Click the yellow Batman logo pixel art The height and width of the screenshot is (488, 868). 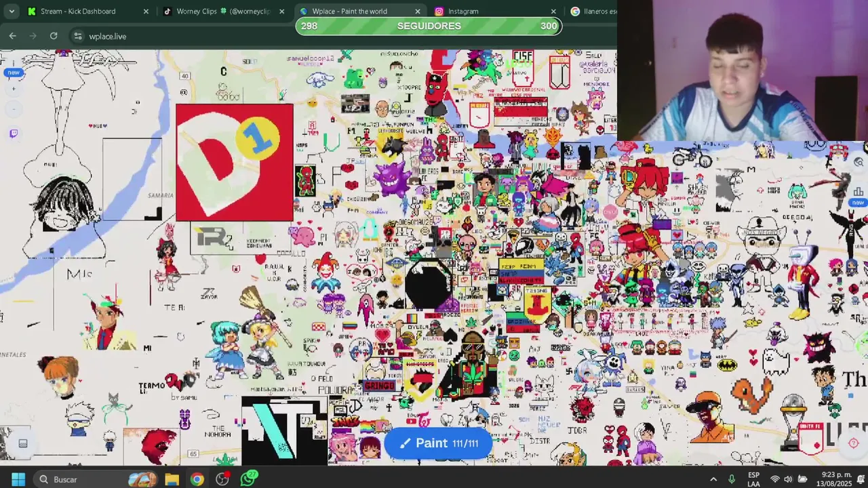pos(727,365)
